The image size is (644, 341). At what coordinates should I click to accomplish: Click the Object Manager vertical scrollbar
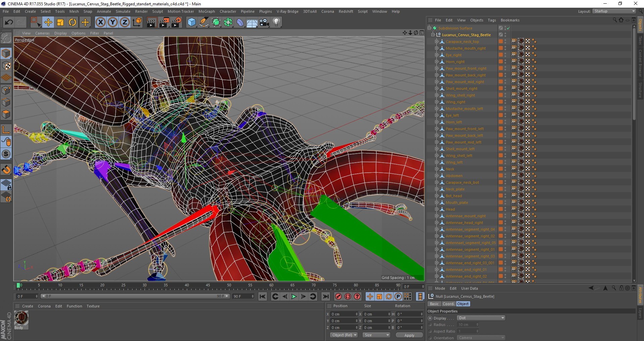pos(634,74)
